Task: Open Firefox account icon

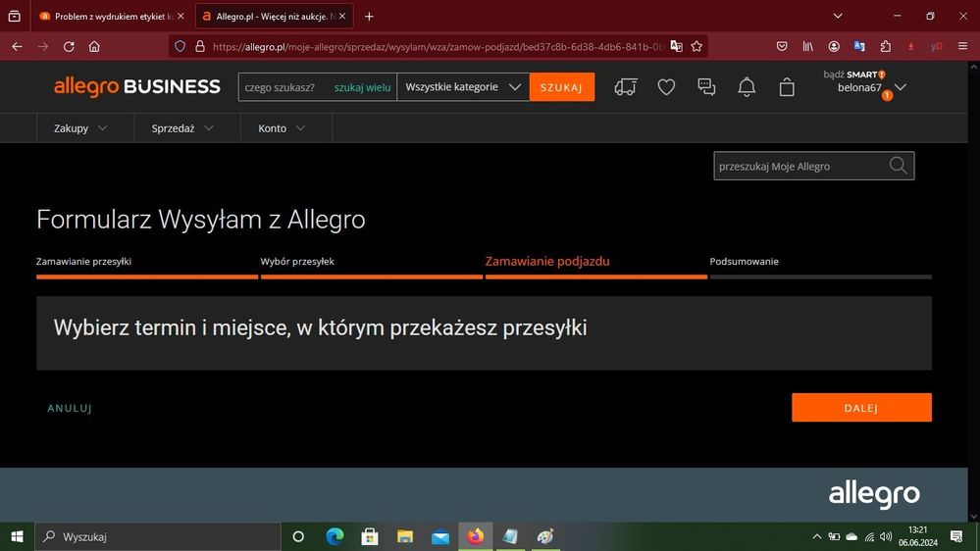Action: click(x=834, y=46)
